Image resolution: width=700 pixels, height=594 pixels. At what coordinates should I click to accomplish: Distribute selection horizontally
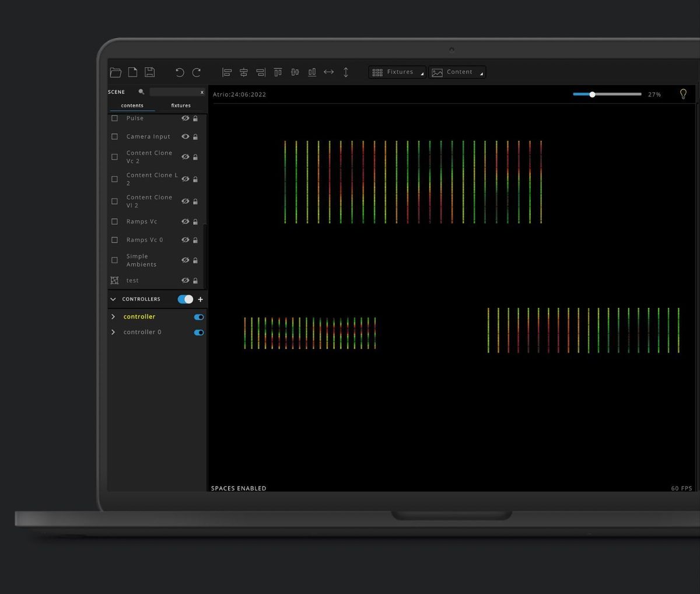coord(329,72)
